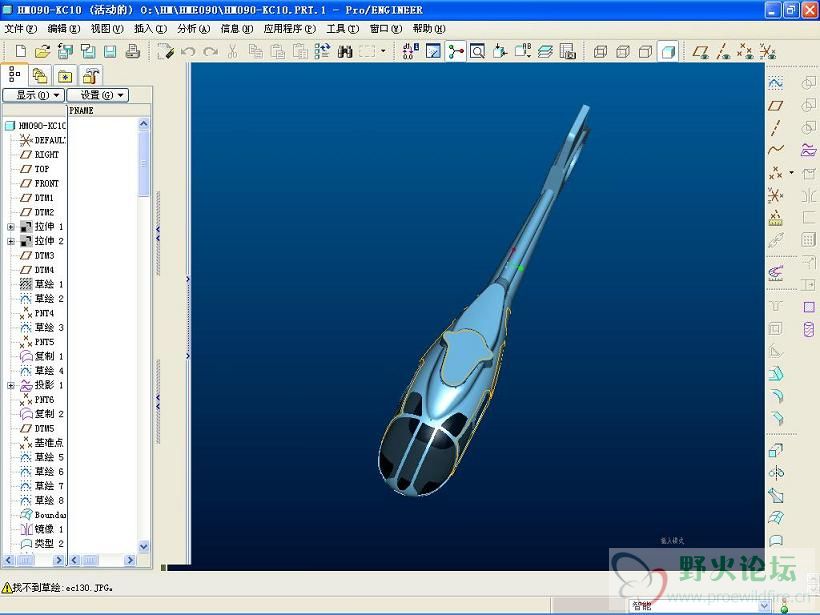This screenshot has width=820, height=615.
Task: Switch display to Hidden Line mode
Action: coord(623,51)
